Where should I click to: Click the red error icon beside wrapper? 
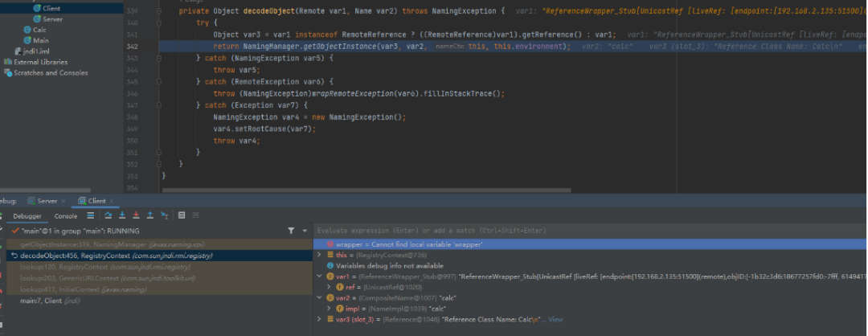[330, 244]
